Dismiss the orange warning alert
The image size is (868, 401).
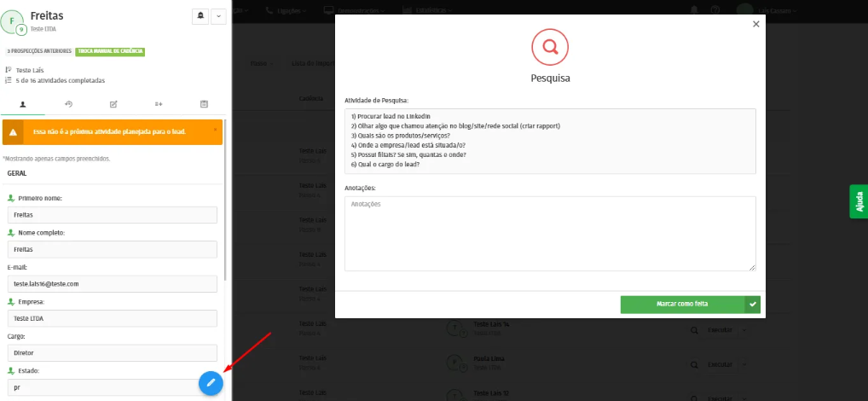[x=216, y=130]
